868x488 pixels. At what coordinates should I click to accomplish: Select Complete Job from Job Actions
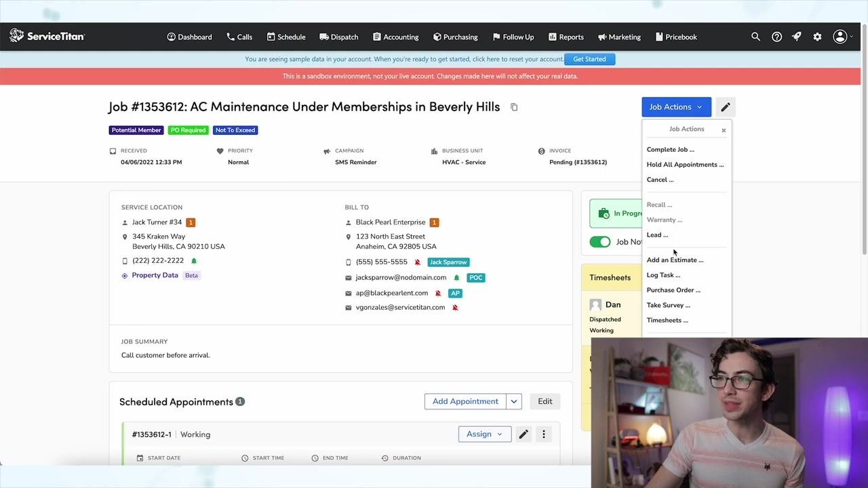click(x=670, y=149)
